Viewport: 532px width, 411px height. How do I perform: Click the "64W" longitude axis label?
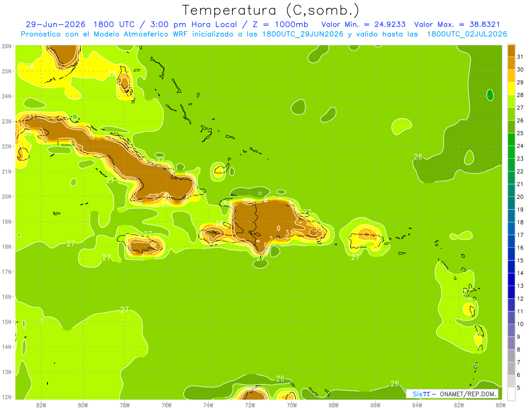(x=417, y=405)
